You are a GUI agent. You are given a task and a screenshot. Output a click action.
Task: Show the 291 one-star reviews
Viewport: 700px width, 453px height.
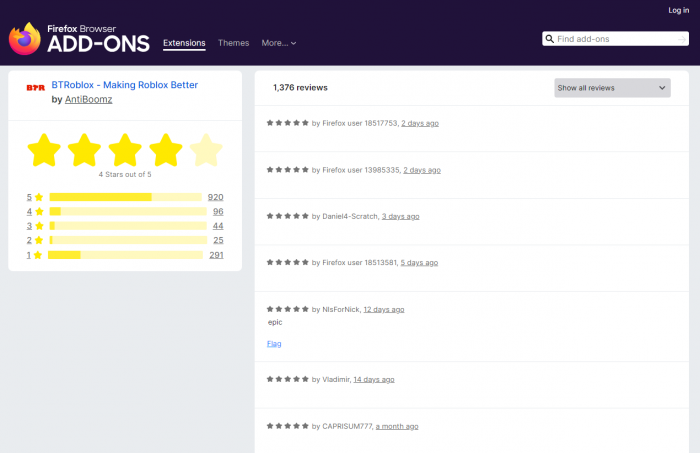(216, 255)
